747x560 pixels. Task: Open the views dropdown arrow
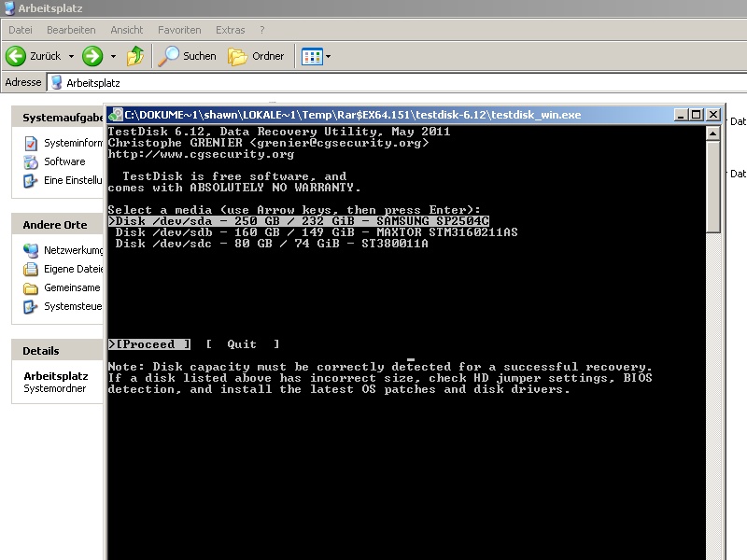point(329,57)
